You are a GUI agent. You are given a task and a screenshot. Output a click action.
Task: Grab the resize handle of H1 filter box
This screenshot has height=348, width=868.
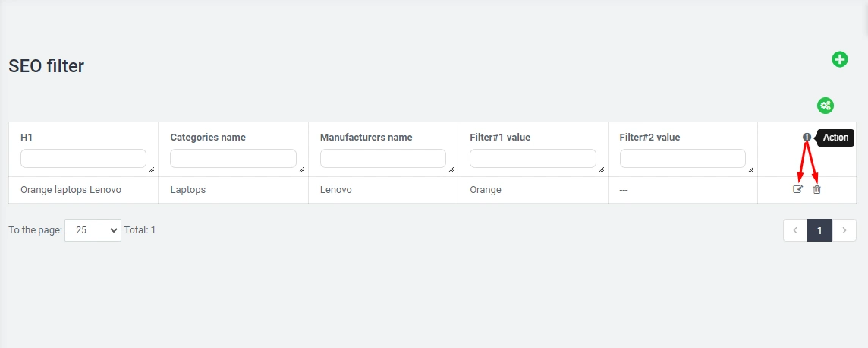click(x=151, y=170)
